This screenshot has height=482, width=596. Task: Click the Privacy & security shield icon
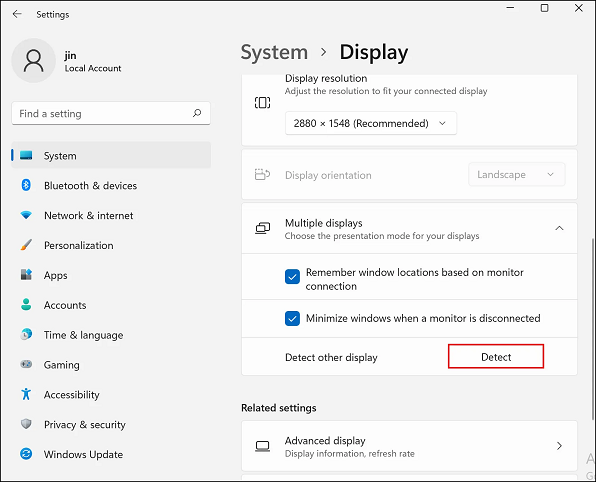26,424
